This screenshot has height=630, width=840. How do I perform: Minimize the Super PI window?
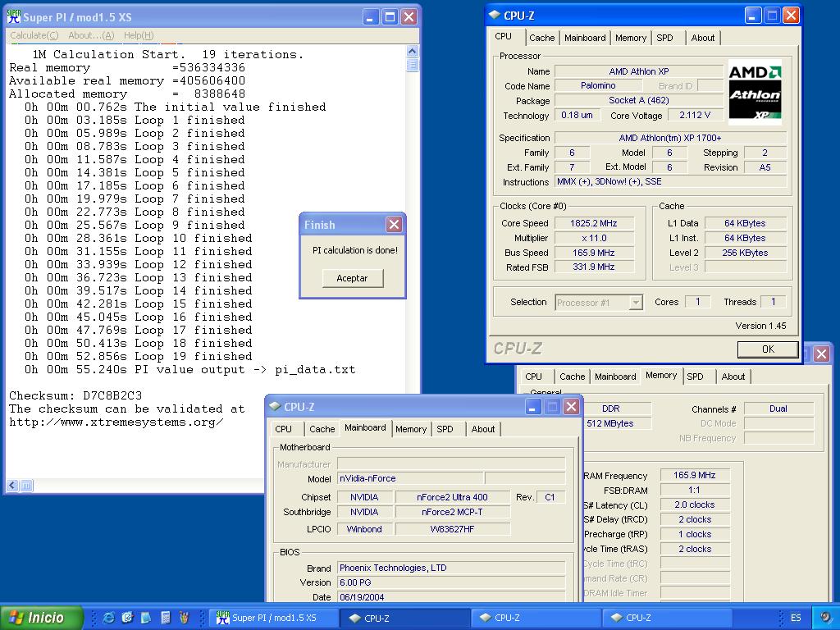click(x=371, y=17)
